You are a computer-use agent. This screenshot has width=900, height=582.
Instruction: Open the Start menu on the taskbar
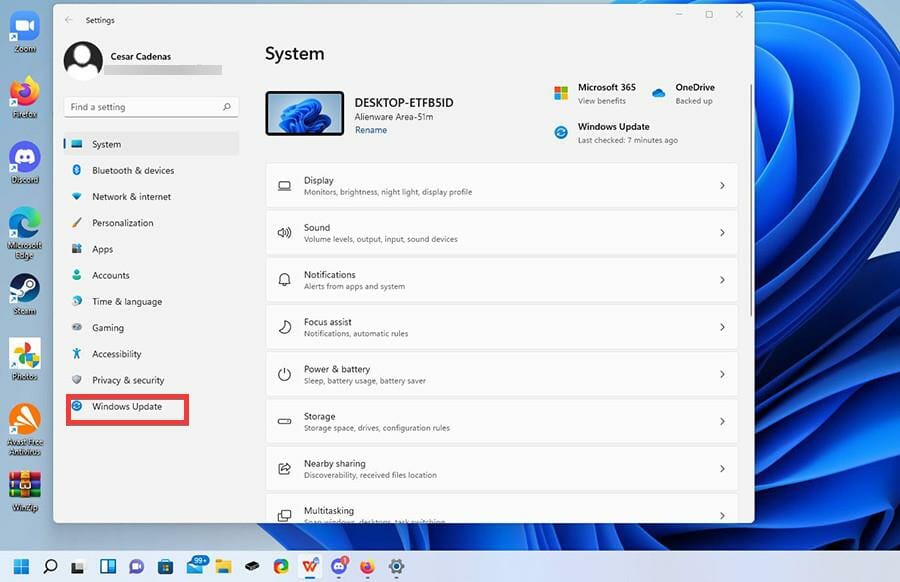pyautogui.click(x=21, y=567)
